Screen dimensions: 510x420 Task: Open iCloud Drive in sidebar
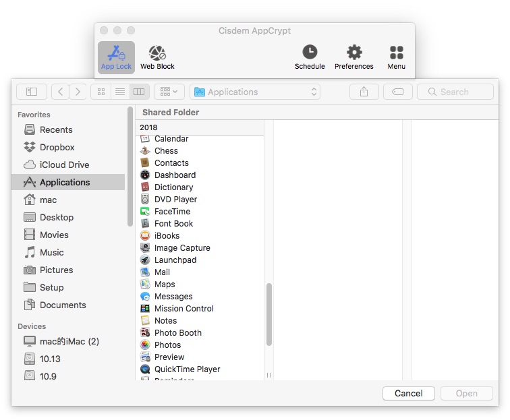68,164
